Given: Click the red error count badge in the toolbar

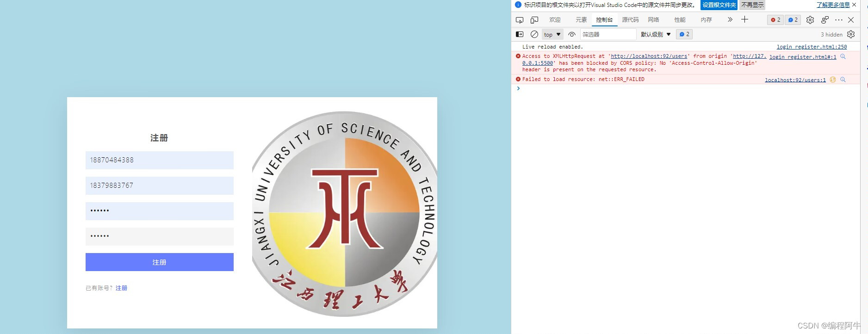Looking at the screenshot, I should (775, 20).
